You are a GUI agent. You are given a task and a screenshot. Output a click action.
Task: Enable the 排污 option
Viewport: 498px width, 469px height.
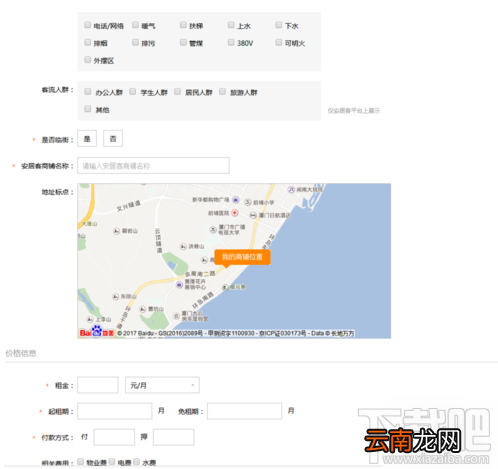click(x=135, y=42)
